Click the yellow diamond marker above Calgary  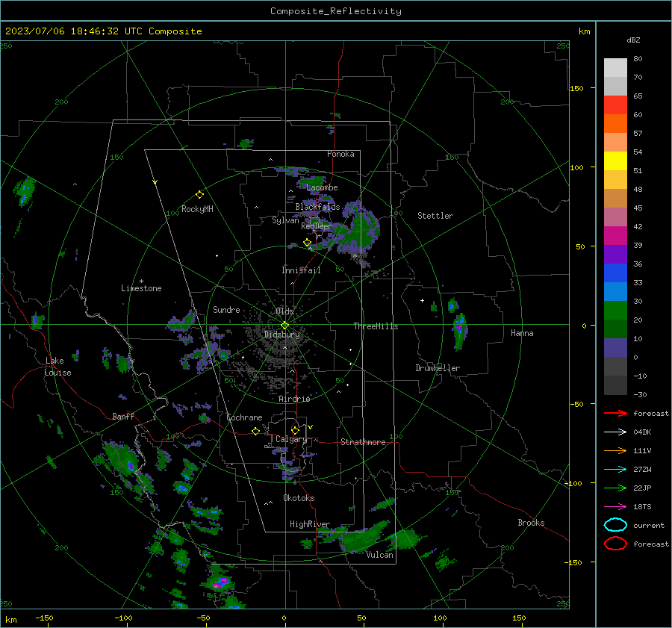pyautogui.click(x=295, y=430)
